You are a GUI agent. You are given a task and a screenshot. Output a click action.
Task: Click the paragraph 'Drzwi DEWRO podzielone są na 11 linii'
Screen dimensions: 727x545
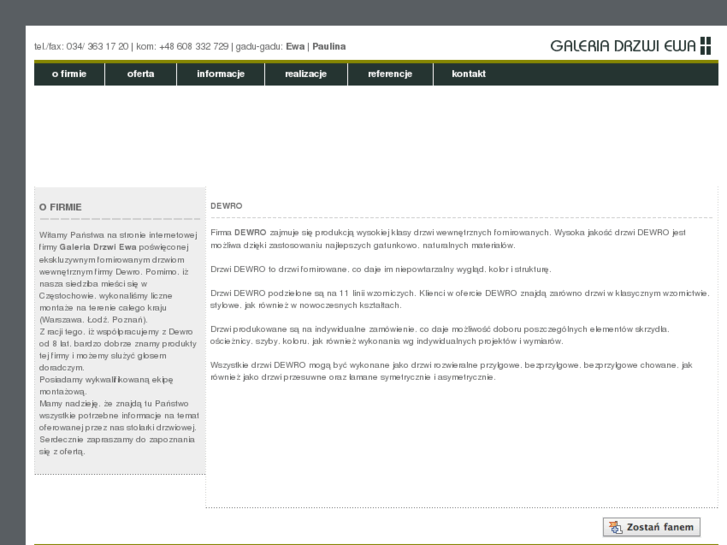pos(459,299)
